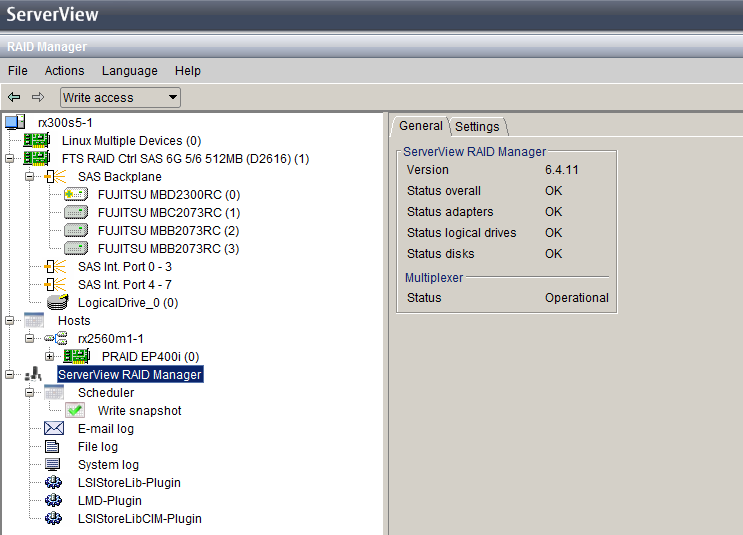Select LogicalDrive_0 (0) label
743x535 pixels.
(128, 303)
